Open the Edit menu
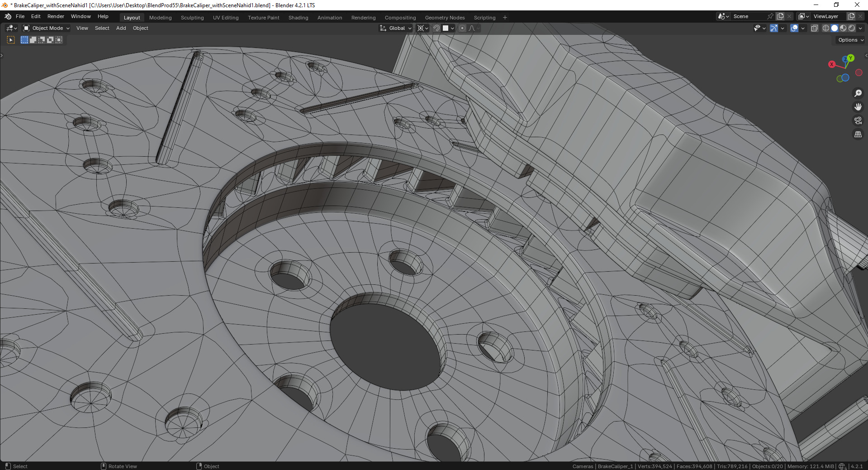 click(36, 16)
